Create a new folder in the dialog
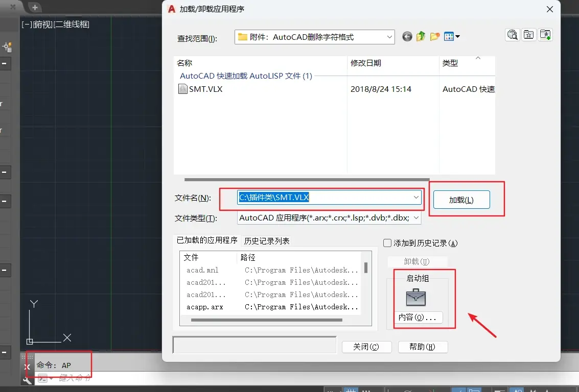Viewport: 579px width, 392px height. pyautogui.click(x=435, y=37)
